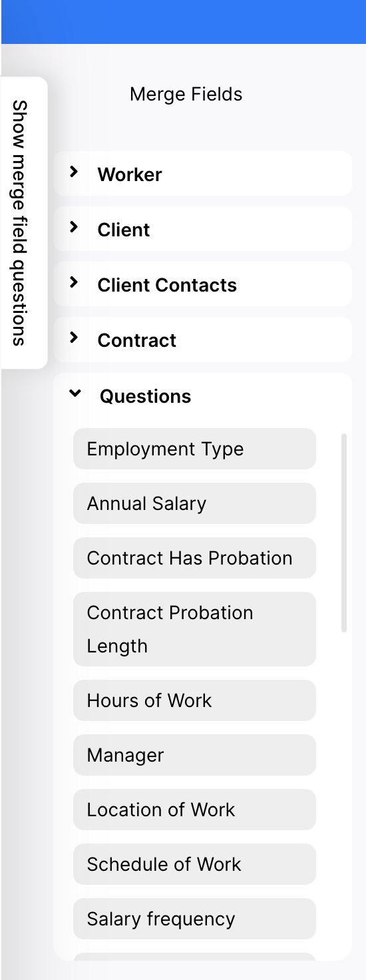The width and height of the screenshot is (366, 980).
Task: Insert the Contract Probation Length field
Action: pyautogui.click(x=194, y=629)
